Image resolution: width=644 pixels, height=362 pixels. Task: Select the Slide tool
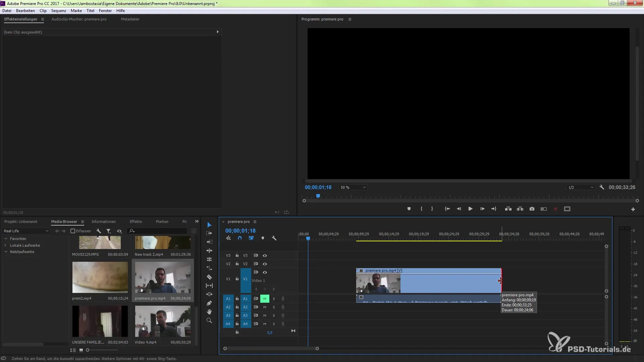[209, 294]
